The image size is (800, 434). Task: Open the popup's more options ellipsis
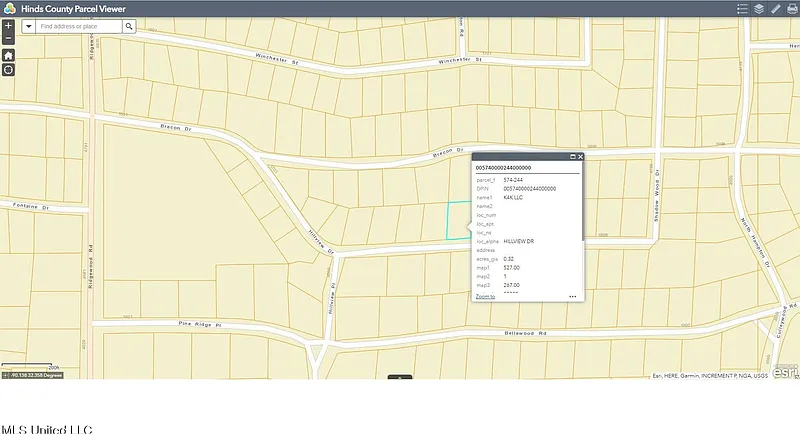[x=573, y=296]
